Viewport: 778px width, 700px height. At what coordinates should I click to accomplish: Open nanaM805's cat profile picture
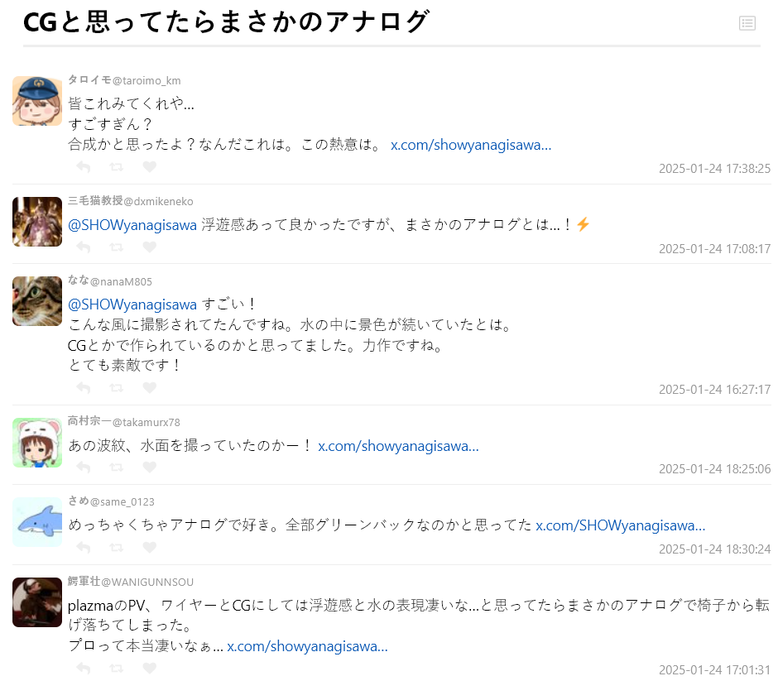pos(37,301)
